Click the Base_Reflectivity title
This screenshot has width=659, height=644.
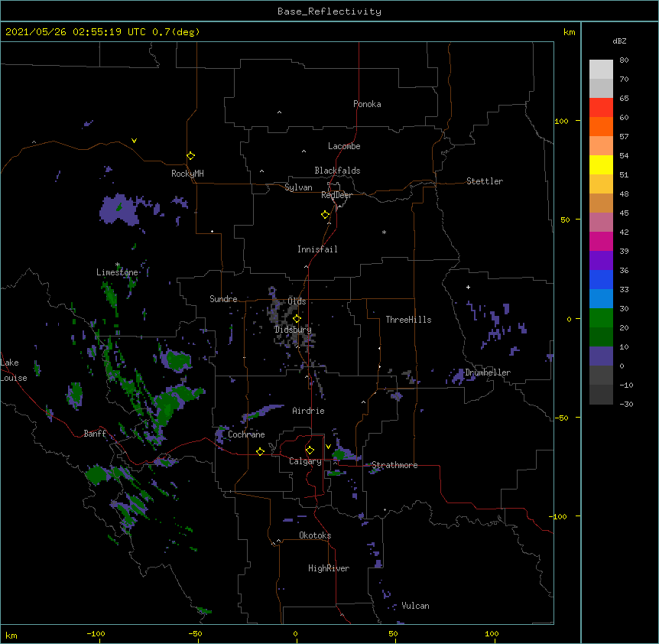coord(329,11)
